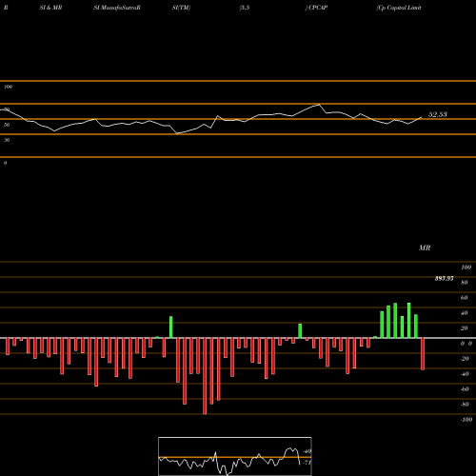Click the -100 label on the MR axis
Viewport: 476px width, 476px height.
click(466, 420)
